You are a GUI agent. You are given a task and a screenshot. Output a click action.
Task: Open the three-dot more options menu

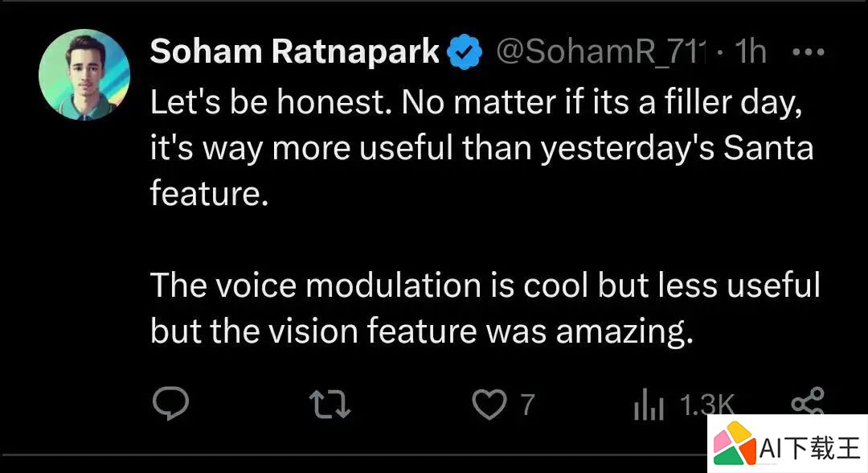(x=809, y=52)
